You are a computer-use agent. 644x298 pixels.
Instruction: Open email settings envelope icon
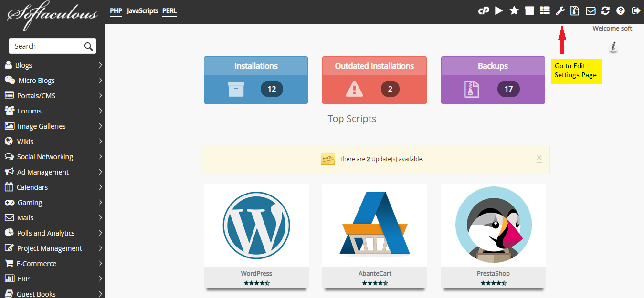[x=591, y=10]
